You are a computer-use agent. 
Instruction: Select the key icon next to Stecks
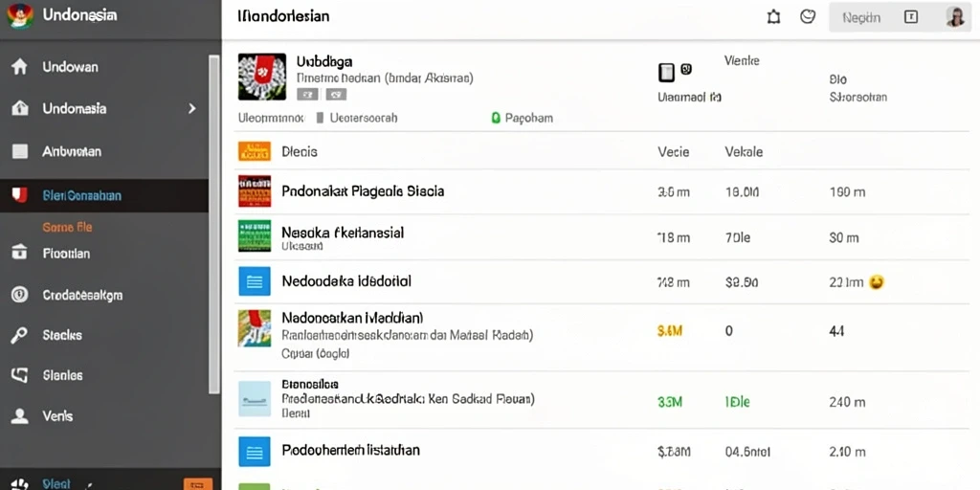point(19,336)
